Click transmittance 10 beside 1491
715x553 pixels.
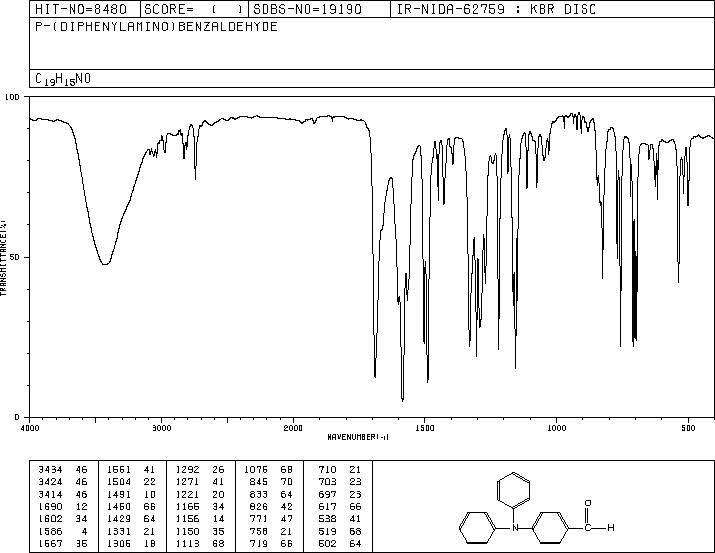coord(150,494)
